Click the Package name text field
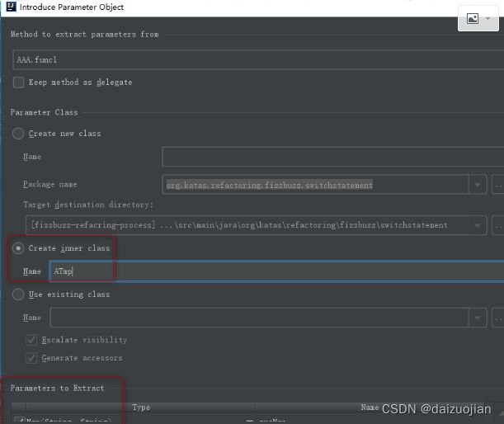 [x=316, y=185]
